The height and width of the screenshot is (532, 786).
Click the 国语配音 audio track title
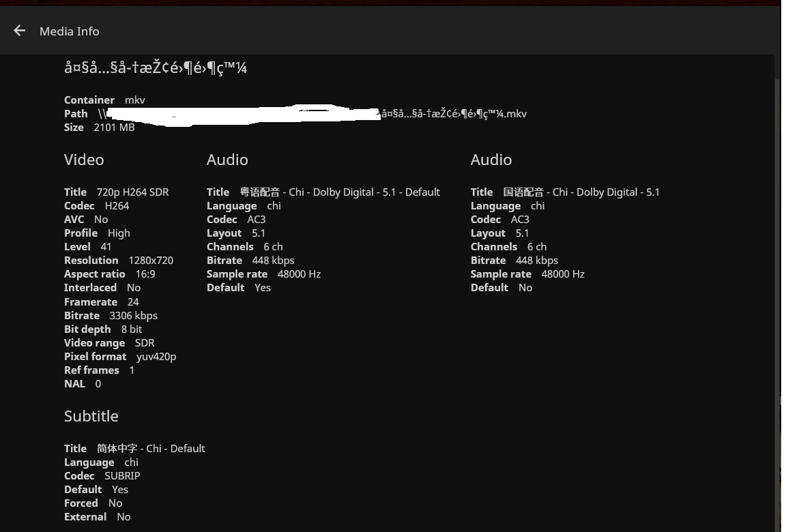click(x=581, y=192)
